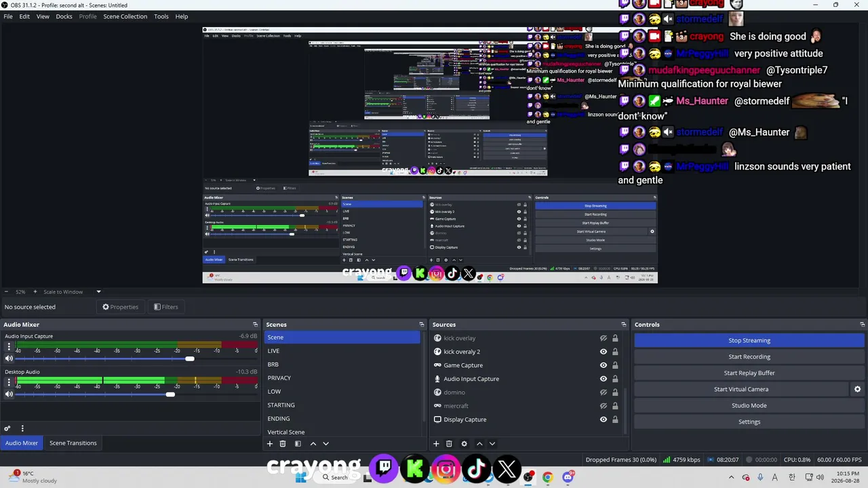This screenshot has width=868, height=488.
Task: Select the BRB scene
Action: pos(342,365)
